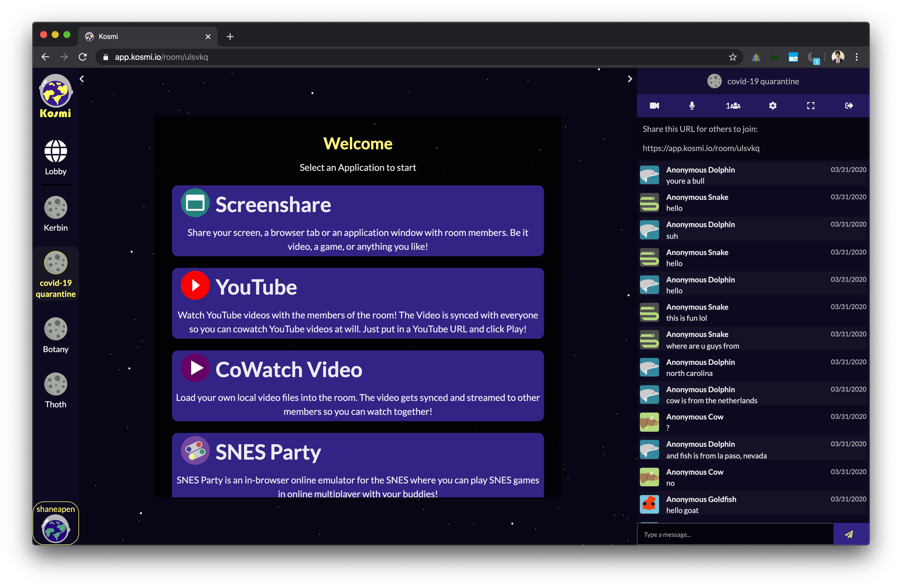The height and width of the screenshot is (588, 902).
Task: Collapse the chat panel
Action: (630, 79)
